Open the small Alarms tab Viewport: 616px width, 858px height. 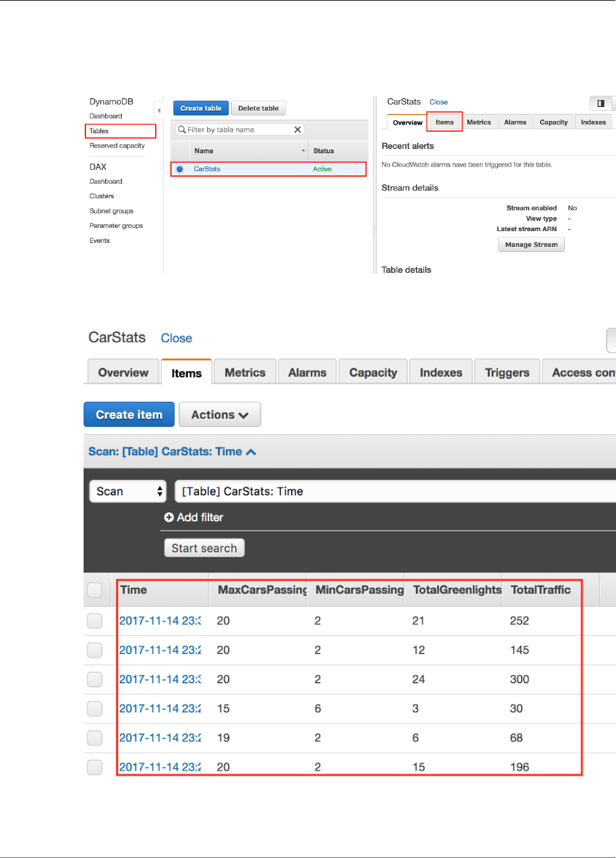tap(515, 122)
